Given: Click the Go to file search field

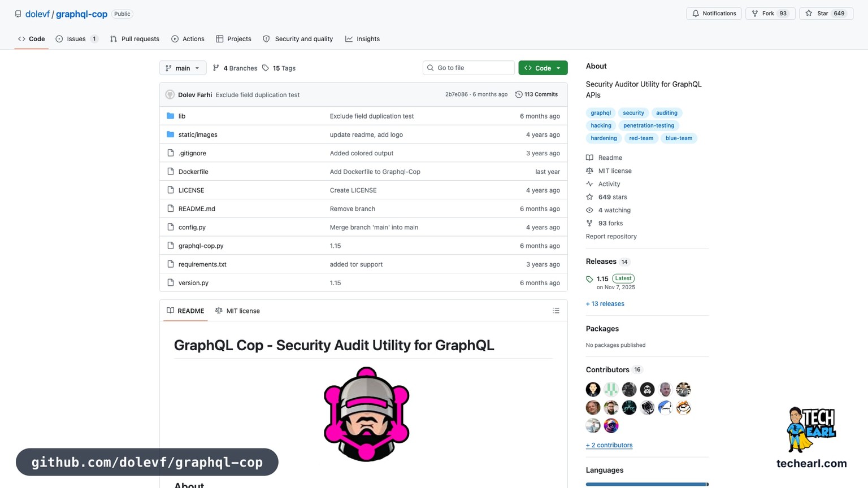Looking at the screenshot, I should point(468,68).
